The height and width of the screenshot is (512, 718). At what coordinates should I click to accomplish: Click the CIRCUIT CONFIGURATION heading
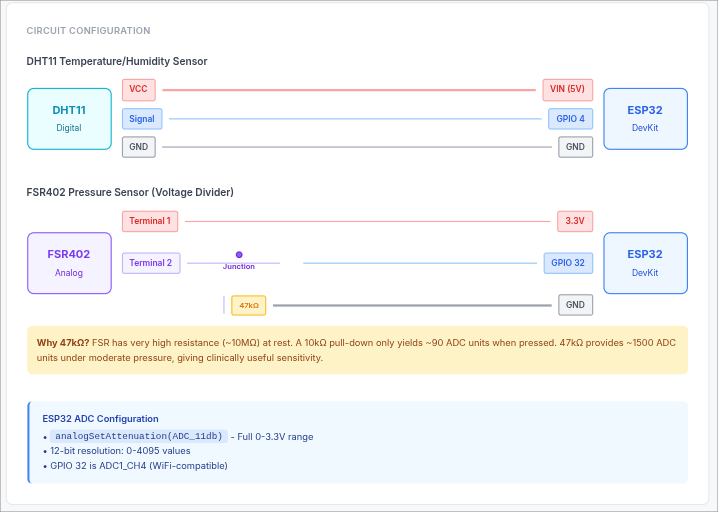[x=88, y=31]
